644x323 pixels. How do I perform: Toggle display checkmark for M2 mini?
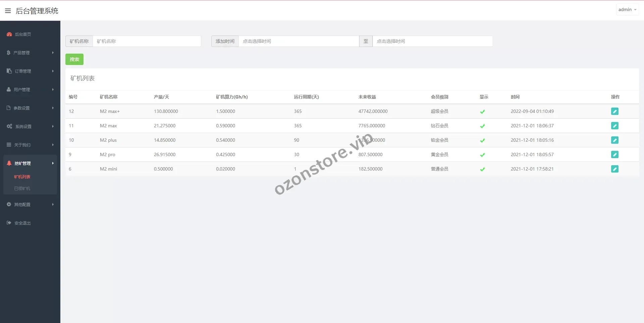click(482, 169)
